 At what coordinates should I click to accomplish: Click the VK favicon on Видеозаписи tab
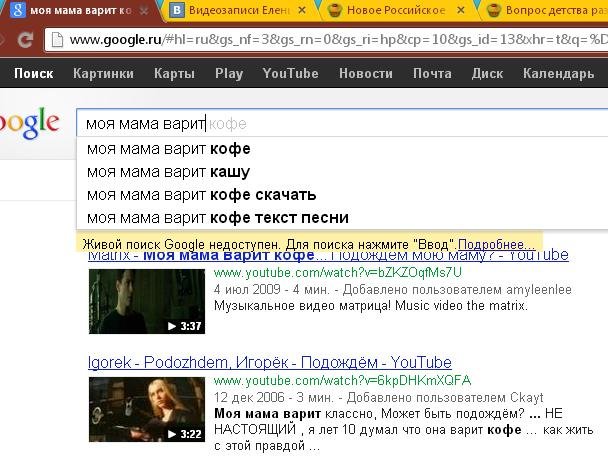click(x=177, y=10)
